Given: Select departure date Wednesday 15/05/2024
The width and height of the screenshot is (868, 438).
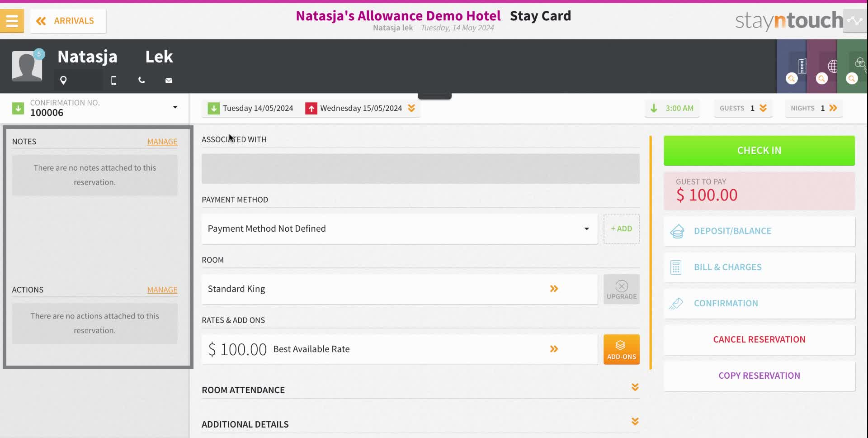Looking at the screenshot, I should [x=361, y=108].
